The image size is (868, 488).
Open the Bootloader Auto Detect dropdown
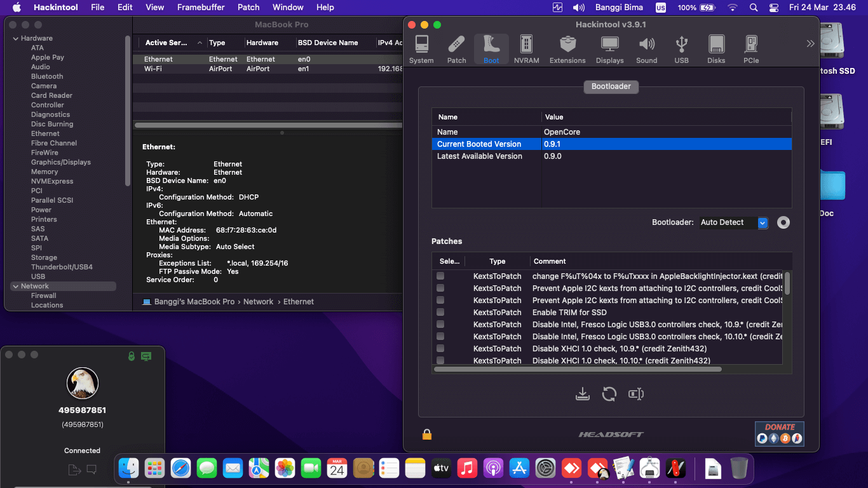pyautogui.click(x=734, y=222)
